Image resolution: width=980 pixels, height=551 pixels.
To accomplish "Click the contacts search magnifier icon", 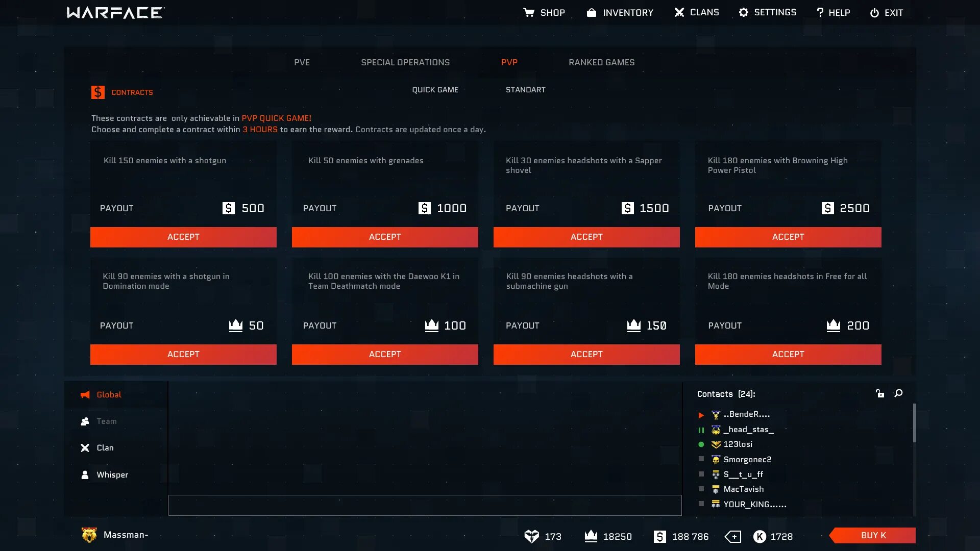I will coord(899,393).
